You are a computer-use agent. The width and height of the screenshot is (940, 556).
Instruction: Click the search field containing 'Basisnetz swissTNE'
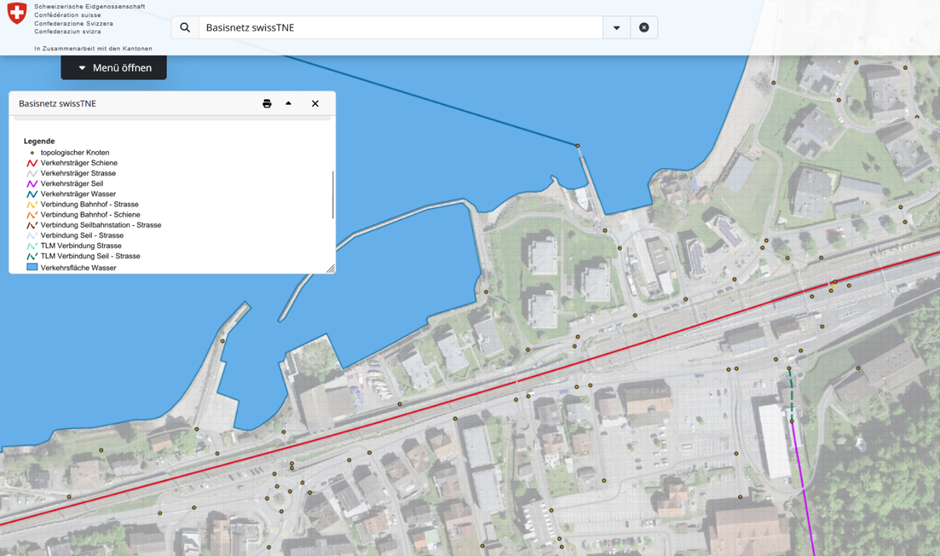400,28
